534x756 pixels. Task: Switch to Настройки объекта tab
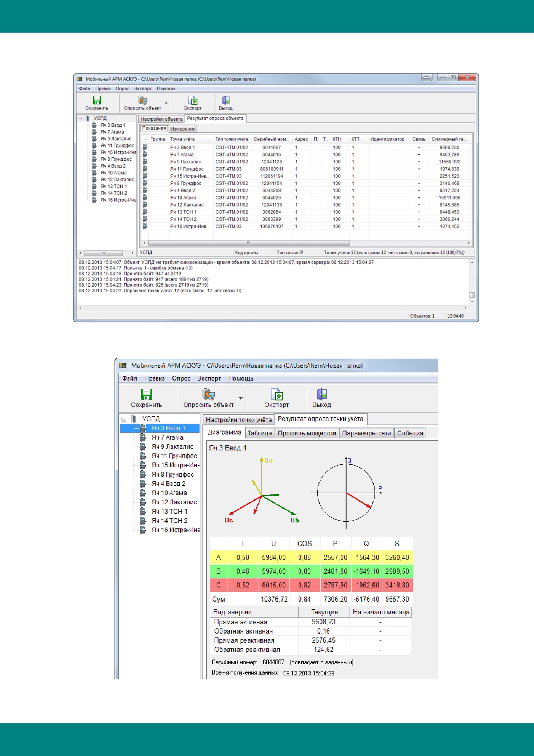(x=162, y=119)
